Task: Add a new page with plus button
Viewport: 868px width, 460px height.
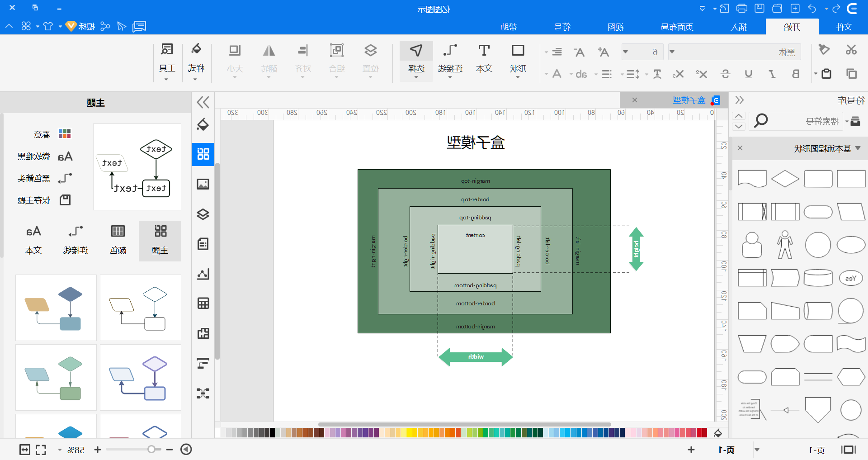Action: 691,450
